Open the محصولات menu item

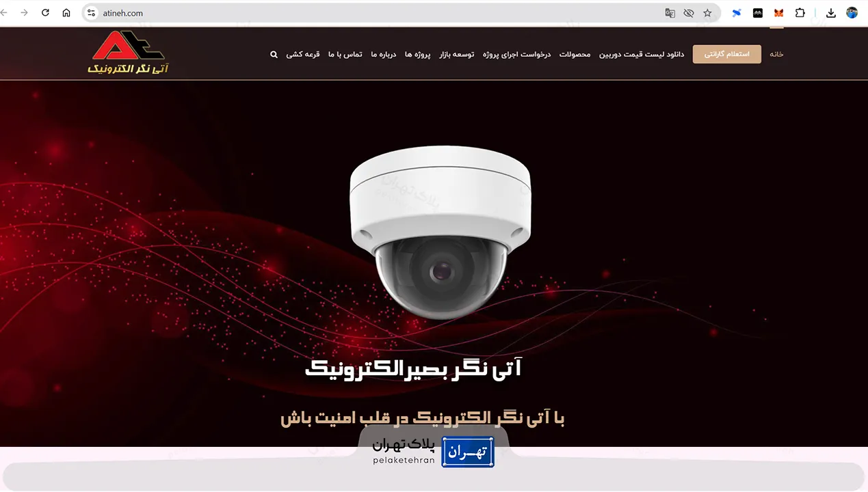pos(575,54)
